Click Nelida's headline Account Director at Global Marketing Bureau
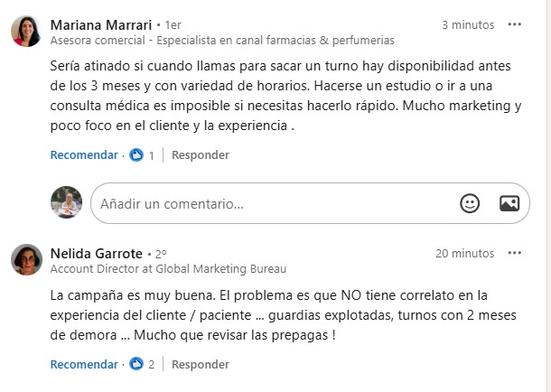This screenshot has width=551, height=392. [168, 268]
